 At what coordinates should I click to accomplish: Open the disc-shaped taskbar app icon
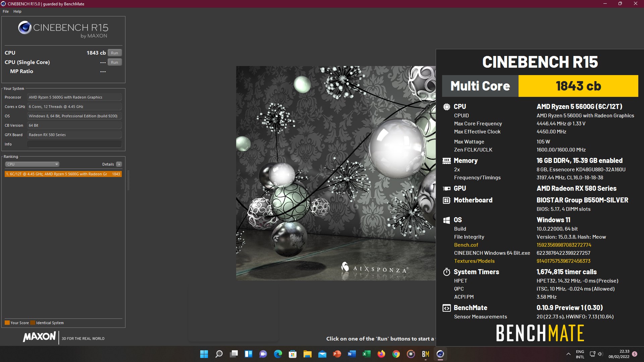411,354
